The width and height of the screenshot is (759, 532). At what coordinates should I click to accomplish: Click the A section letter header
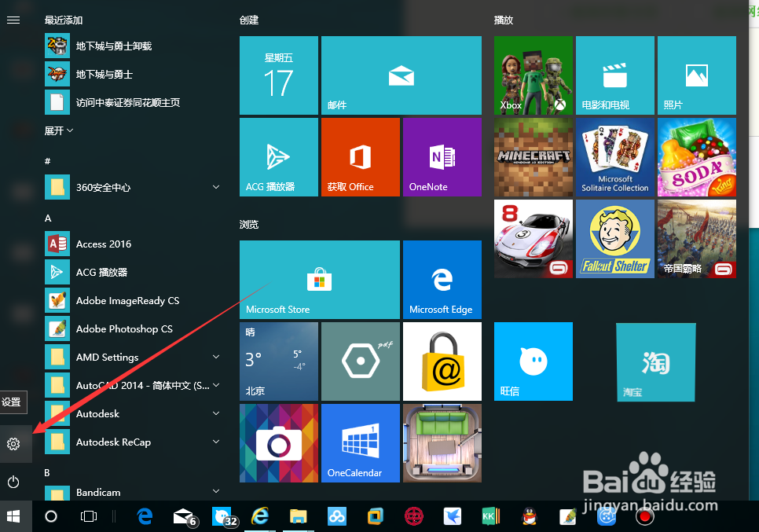(48, 218)
